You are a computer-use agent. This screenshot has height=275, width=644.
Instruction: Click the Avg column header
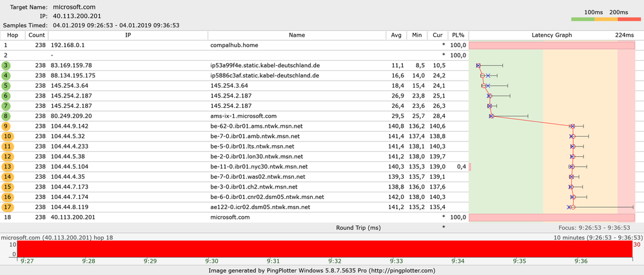(396, 36)
